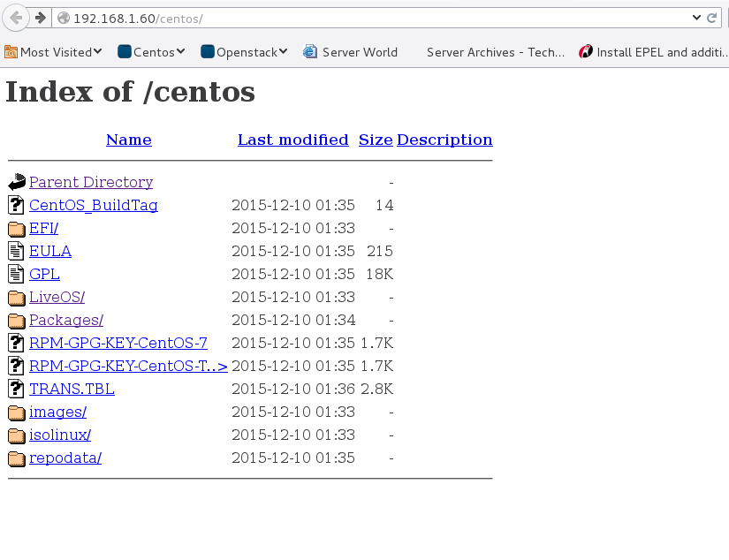Click the folder icon beside repodata/
This screenshot has width=729, height=560.
tap(17, 458)
